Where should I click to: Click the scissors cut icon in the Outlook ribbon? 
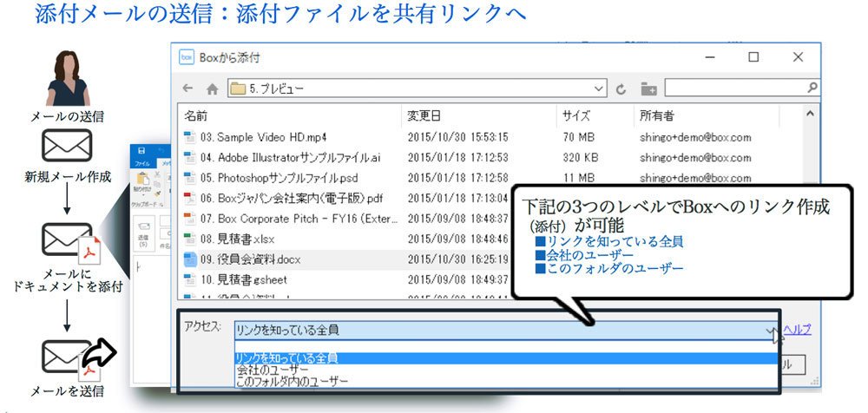click(x=156, y=174)
